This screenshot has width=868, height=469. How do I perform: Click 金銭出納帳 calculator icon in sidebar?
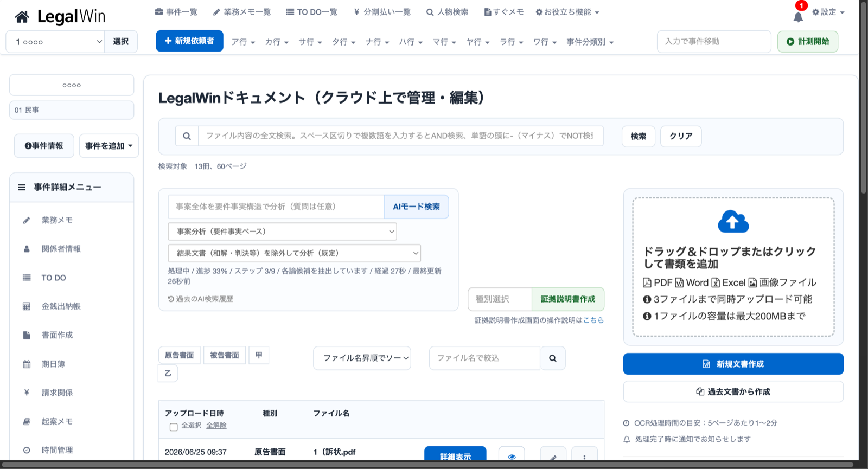coord(27,306)
